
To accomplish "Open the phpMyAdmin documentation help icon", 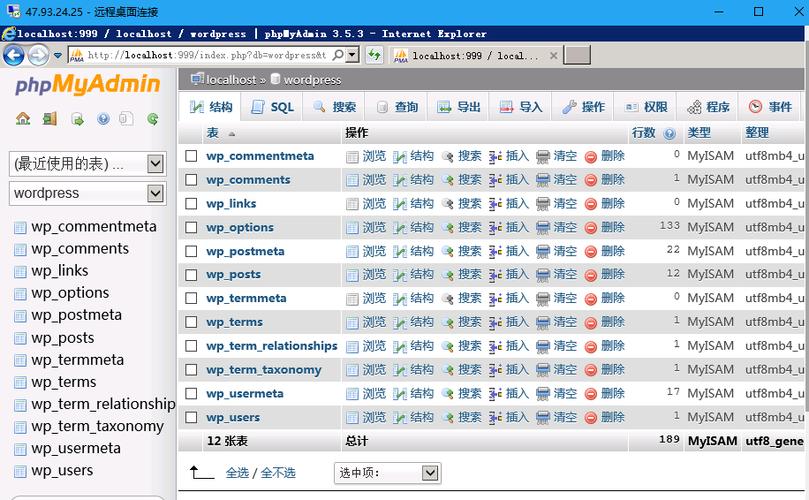I will (103, 119).
